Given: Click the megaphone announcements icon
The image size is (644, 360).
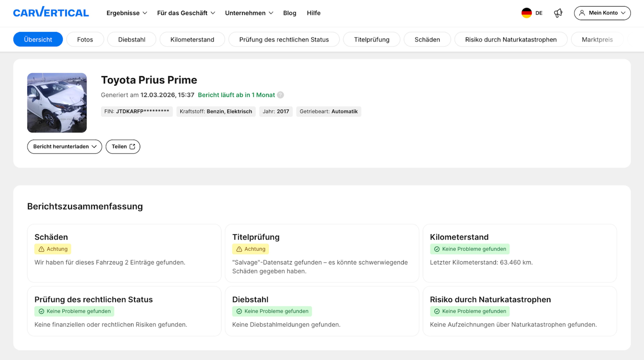Looking at the screenshot, I should click(558, 13).
